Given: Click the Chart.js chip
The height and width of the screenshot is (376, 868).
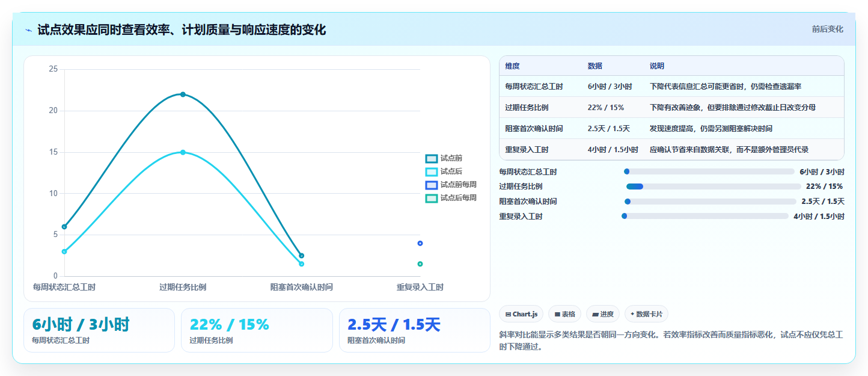Looking at the screenshot, I should (521, 314).
